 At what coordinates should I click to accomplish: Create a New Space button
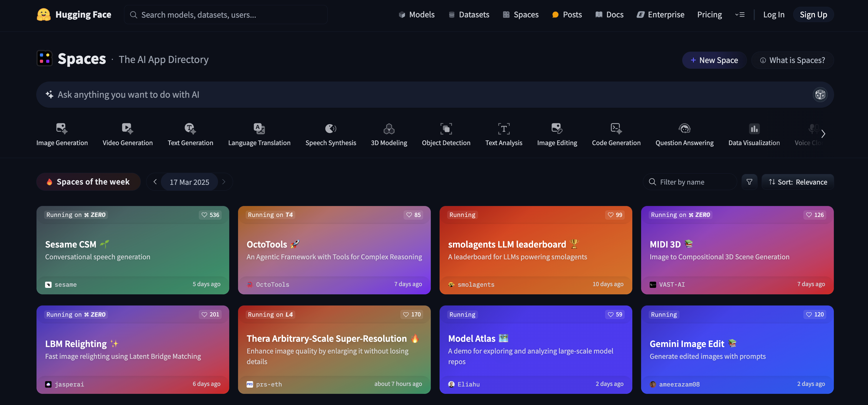point(714,60)
